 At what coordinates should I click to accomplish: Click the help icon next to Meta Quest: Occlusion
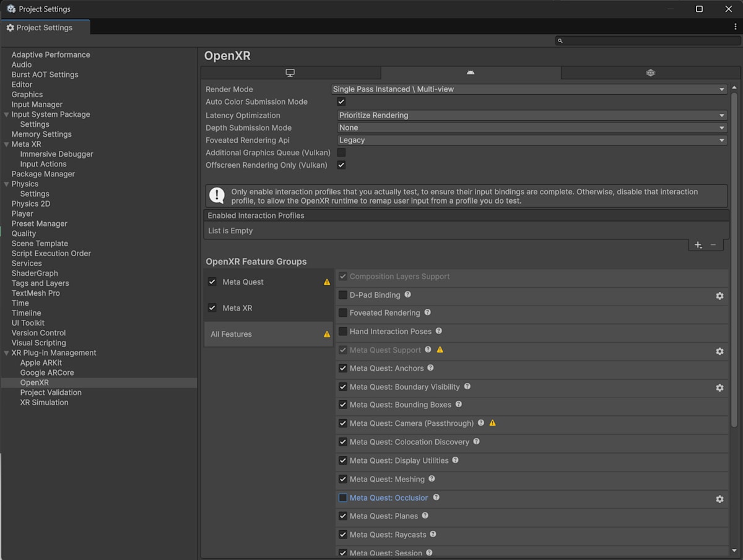436,497
